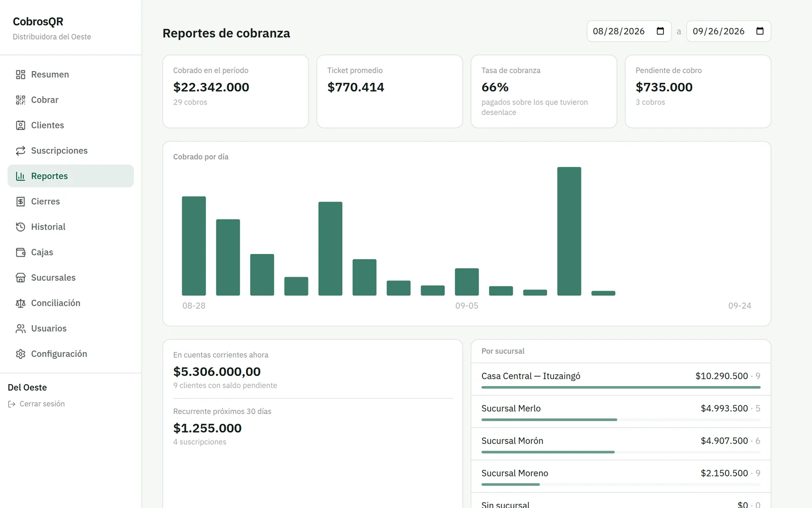Click the $4.993.500 amount for Merlo

point(724,408)
